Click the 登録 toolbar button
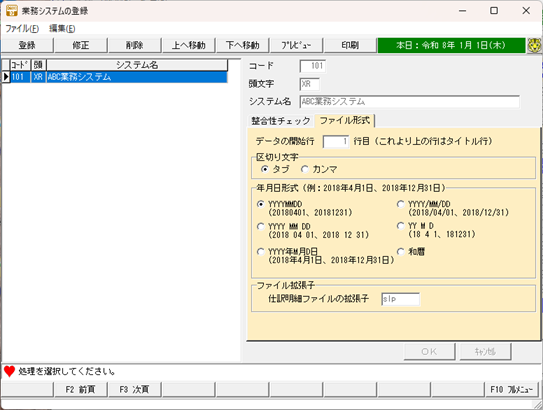 27,45
